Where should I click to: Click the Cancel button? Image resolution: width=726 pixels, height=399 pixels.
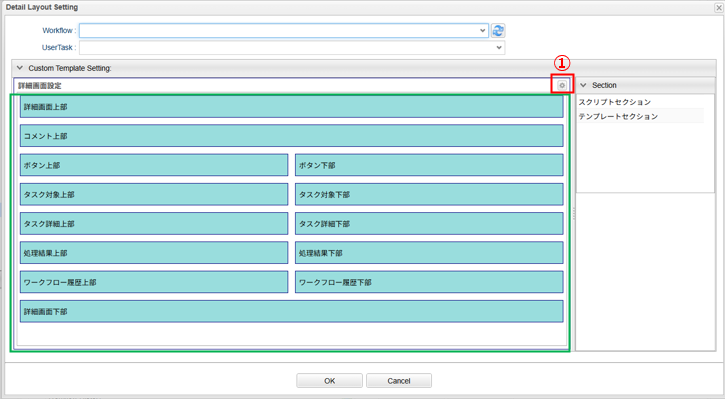pos(399,381)
